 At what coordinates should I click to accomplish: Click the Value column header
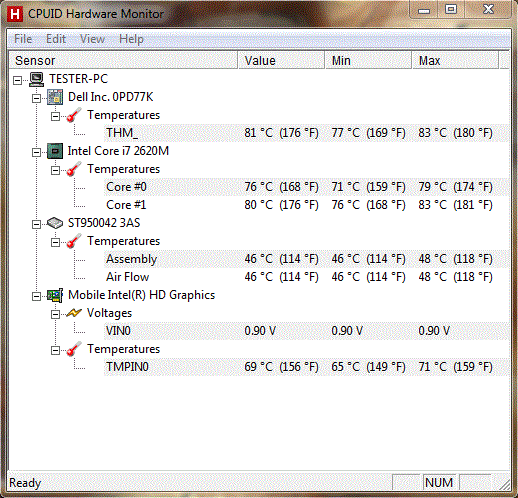point(281,60)
